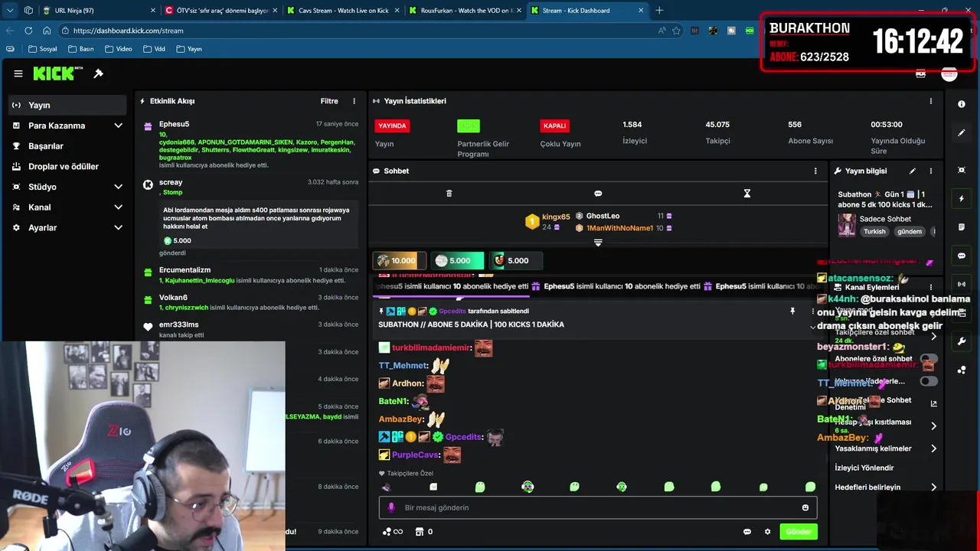This screenshot has height=551, width=980.
Task: Select the Turkish tag in stream info
Action: pos(874,231)
